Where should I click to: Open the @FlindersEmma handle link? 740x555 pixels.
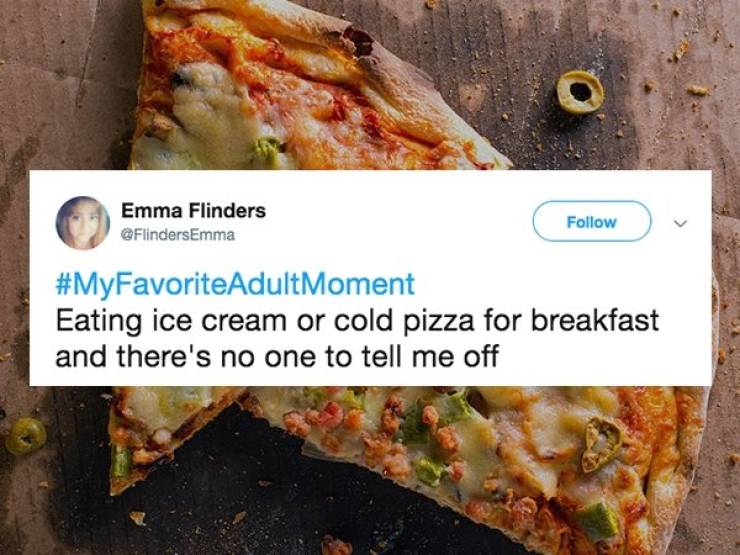click(x=178, y=235)
